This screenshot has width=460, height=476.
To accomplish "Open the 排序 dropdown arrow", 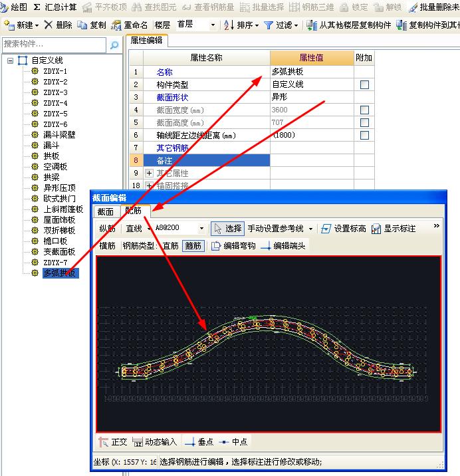I will [x=257, y=25].
